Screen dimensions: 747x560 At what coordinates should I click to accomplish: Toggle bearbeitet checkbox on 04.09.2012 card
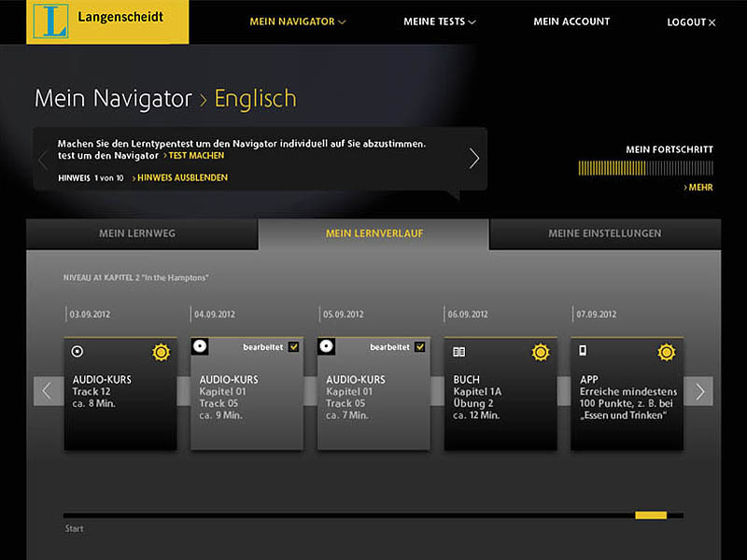coord(293,347)
